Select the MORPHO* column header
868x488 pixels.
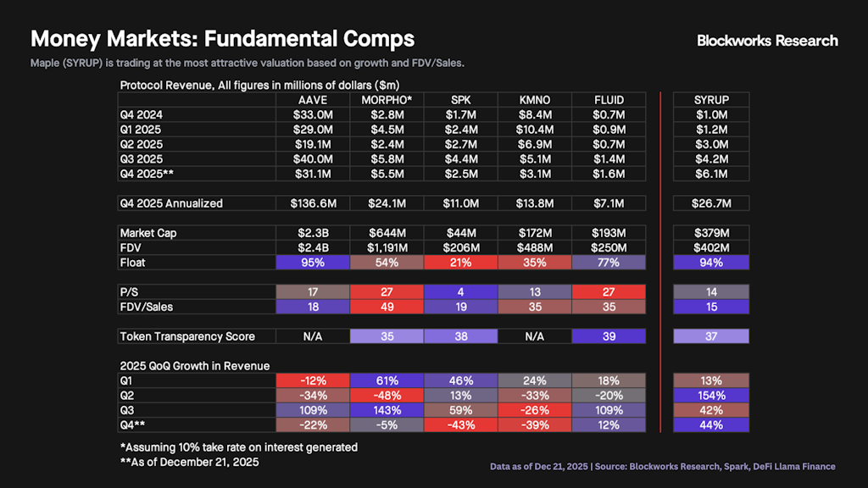(387, 100)
